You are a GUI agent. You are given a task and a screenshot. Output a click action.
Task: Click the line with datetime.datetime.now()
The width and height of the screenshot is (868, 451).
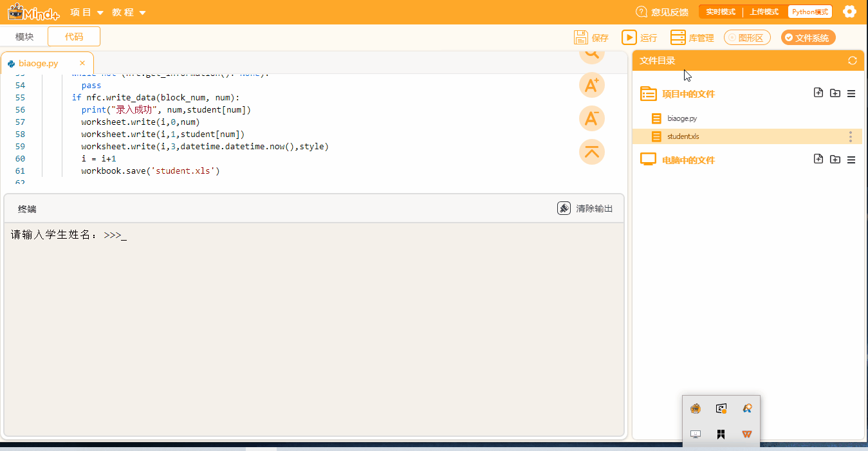tap(205, 146)
